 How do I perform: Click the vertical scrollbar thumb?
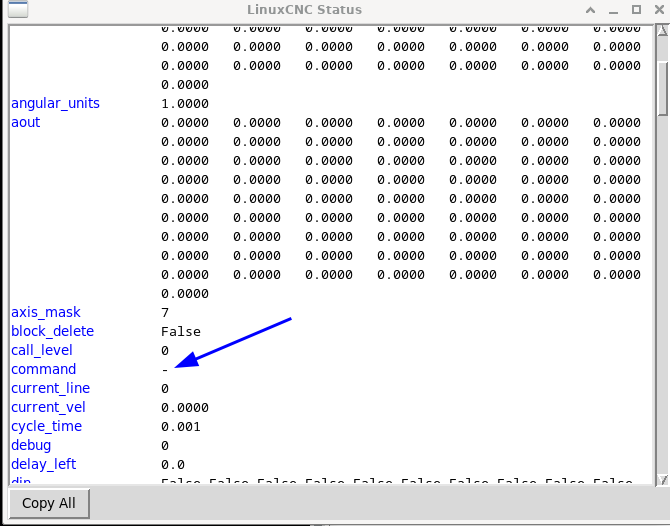click(x=663, y=88)
